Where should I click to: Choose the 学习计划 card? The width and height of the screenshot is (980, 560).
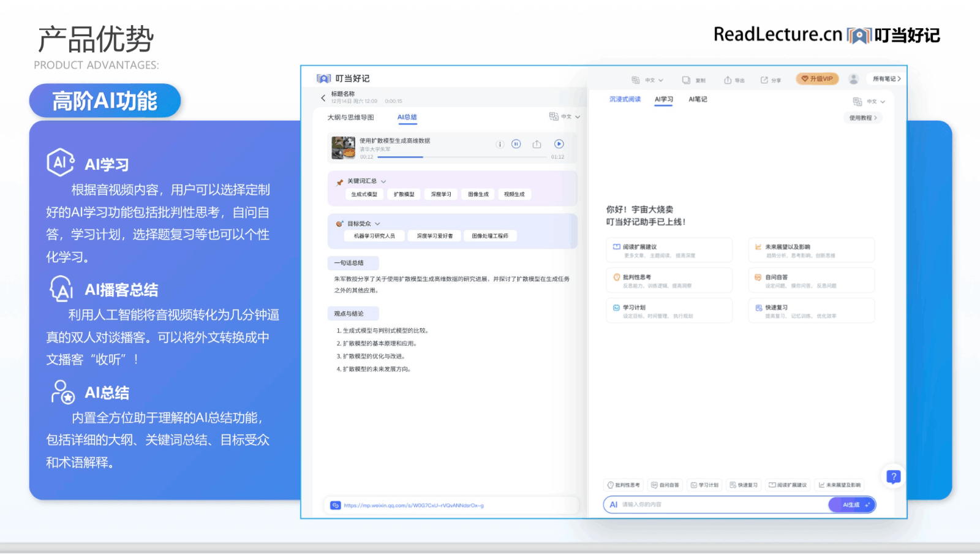[669, 311]
